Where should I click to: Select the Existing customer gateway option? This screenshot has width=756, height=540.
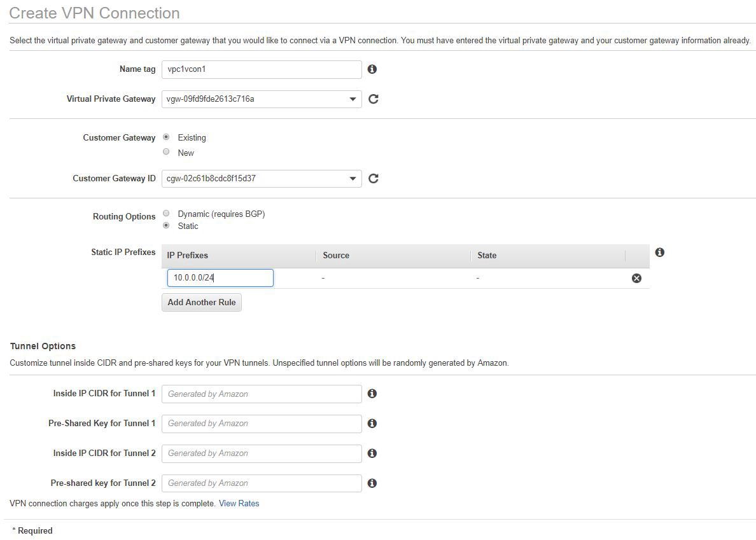click(167, 137)
